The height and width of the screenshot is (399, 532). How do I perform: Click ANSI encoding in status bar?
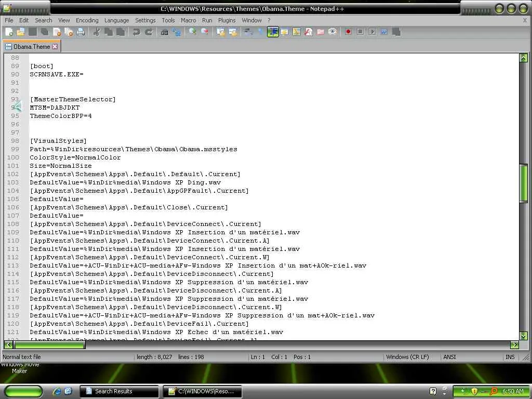pyautogui.click(x=449, y=357)
